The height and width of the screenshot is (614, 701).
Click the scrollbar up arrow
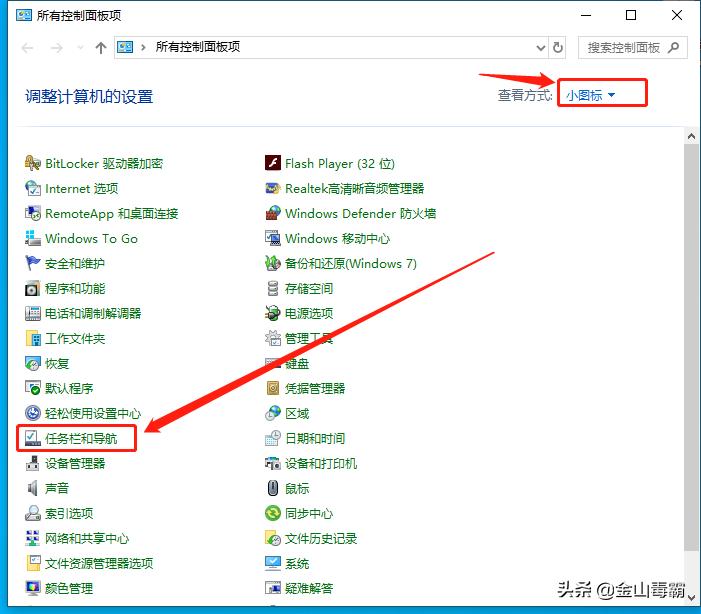[692, 136]
